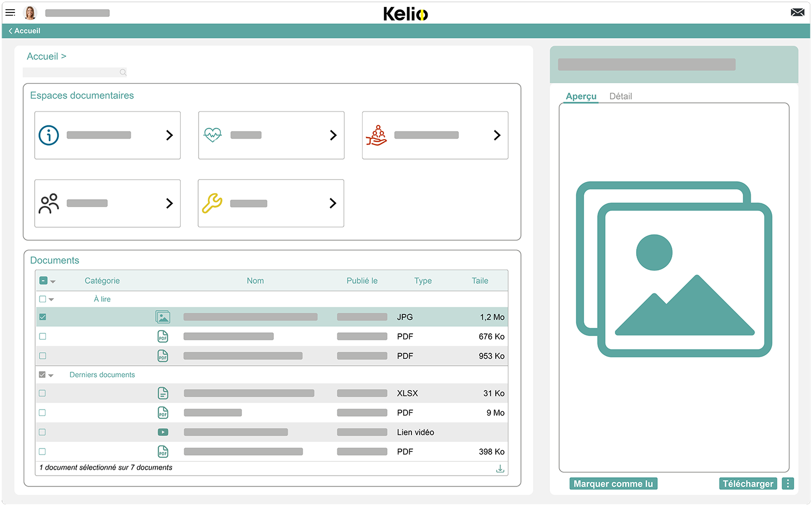The width and height of the screenshot is (812, 507).
Task: Click the Télécharger button
Action: (x=748, y=483)
